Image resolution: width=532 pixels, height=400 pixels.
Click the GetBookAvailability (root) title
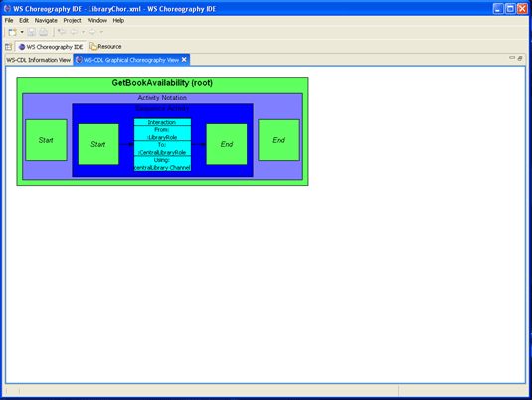pyautogui.click(x=162, y=83)
